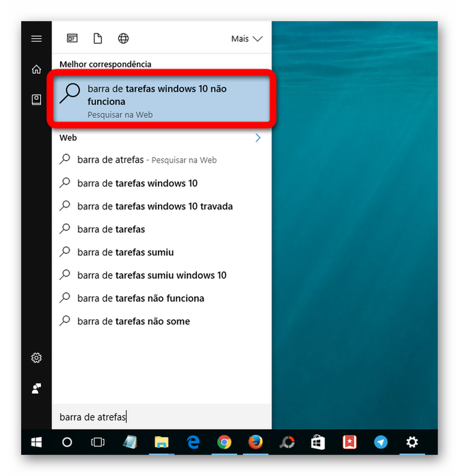Click the Cortana circle on taskbar
The height and width of the screenshot is (476, 459).
click(67, 442)
